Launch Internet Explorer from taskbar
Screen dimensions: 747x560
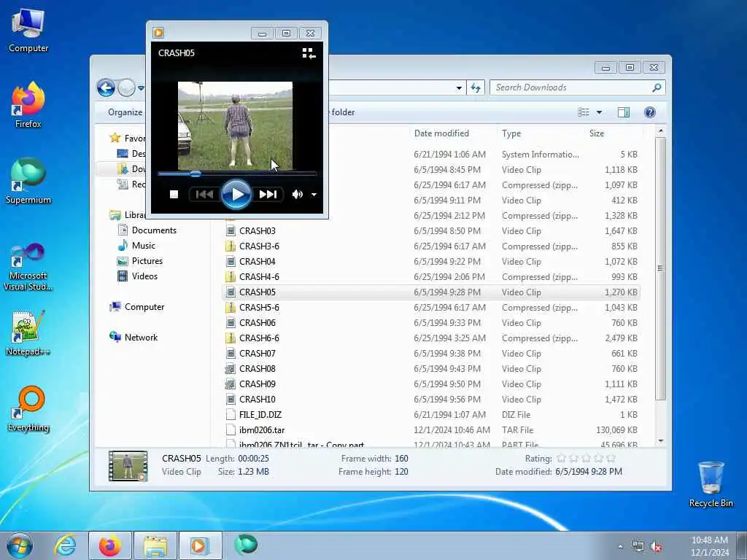pos(65,545)
